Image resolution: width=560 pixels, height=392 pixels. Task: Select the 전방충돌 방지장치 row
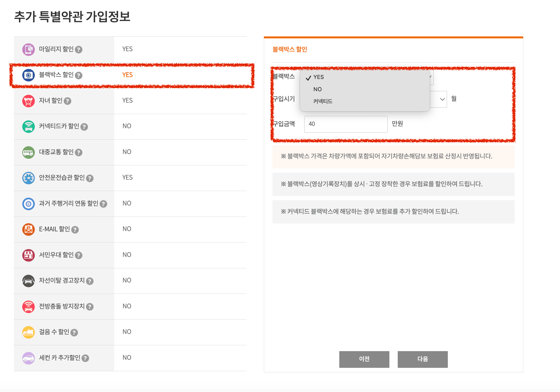[x=62, y=306]
